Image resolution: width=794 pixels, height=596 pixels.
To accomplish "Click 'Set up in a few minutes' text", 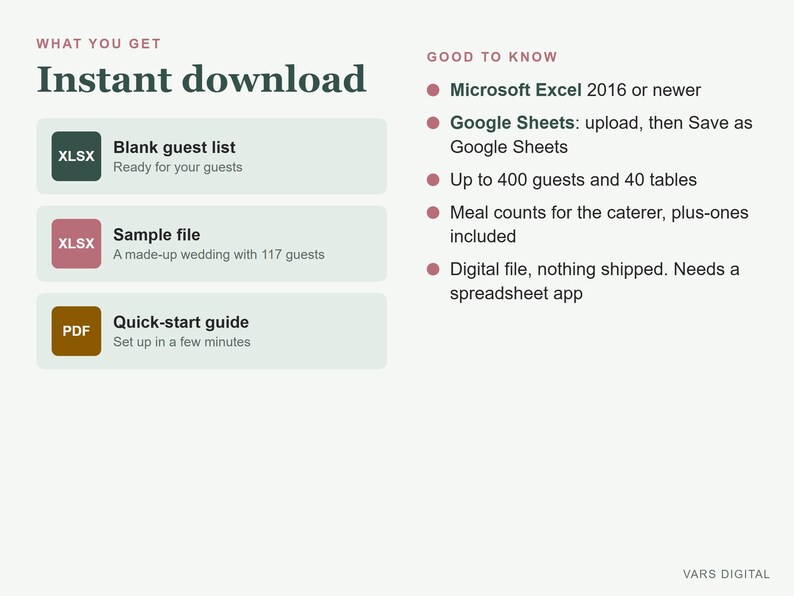I will coord(182,342).
